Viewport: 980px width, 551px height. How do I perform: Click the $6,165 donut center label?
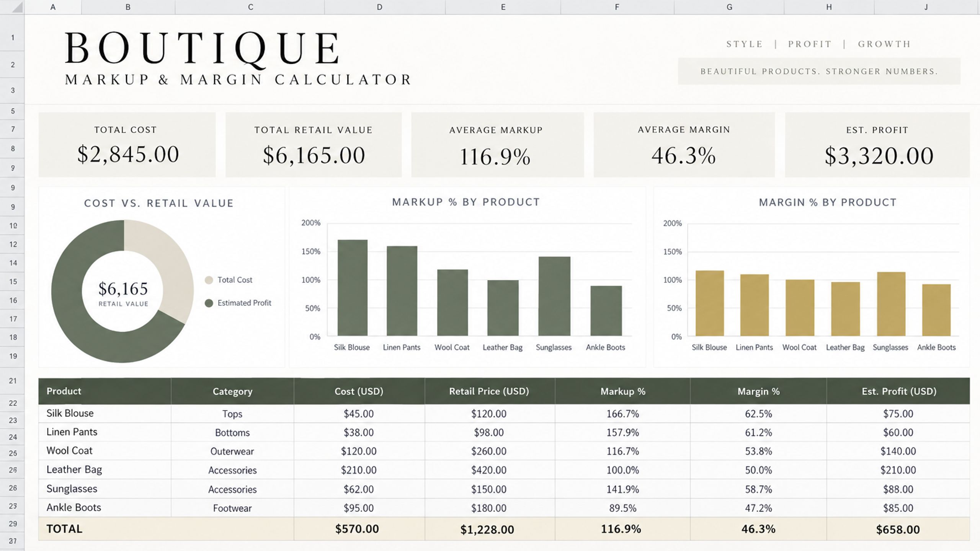coord(123,289)
